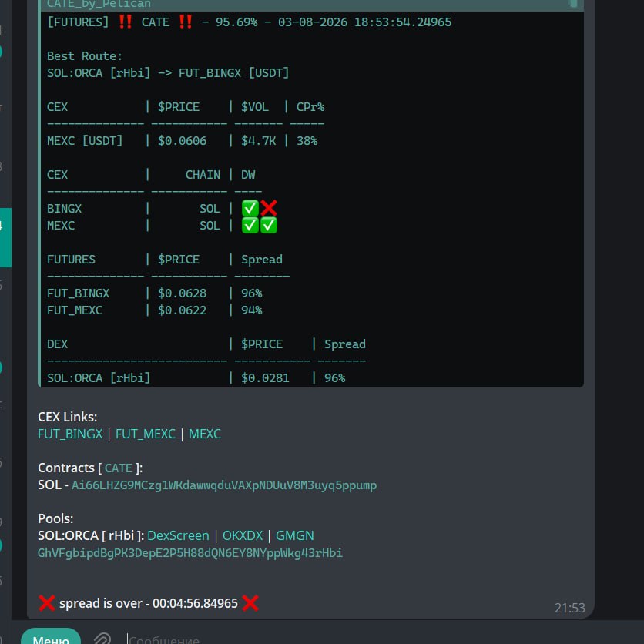Image resolution: width=644 pixels, height=644 pixels.
Task: Click the green deposit checkmark in BINGX row
Action: (x=250, y=209)
